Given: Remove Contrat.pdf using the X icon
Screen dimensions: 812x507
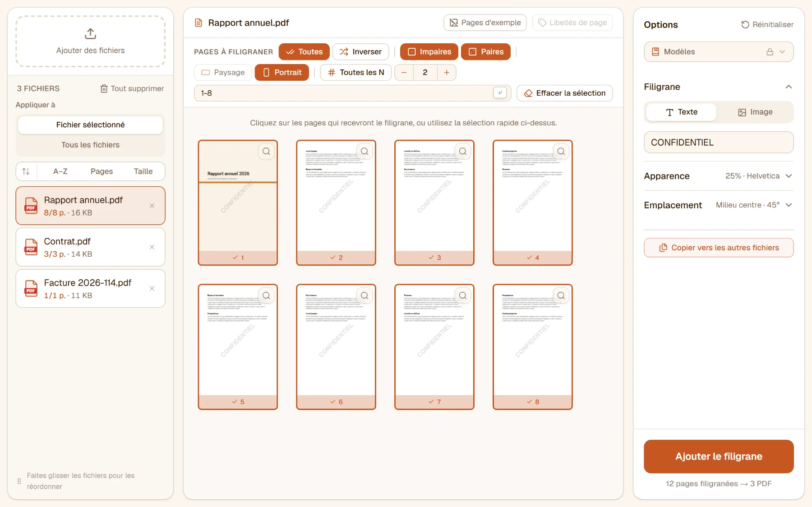Looking at the screenshot, I should coord(152,247).
